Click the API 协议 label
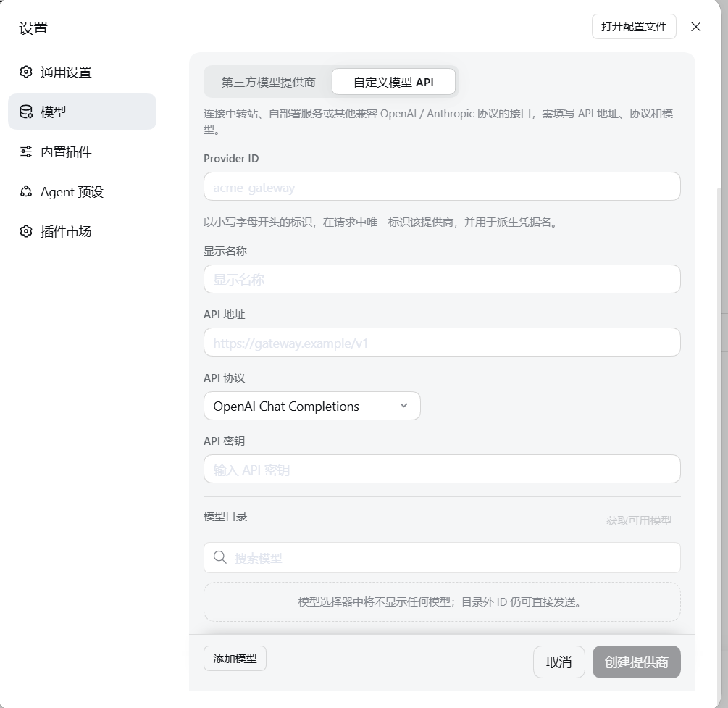 225,378
